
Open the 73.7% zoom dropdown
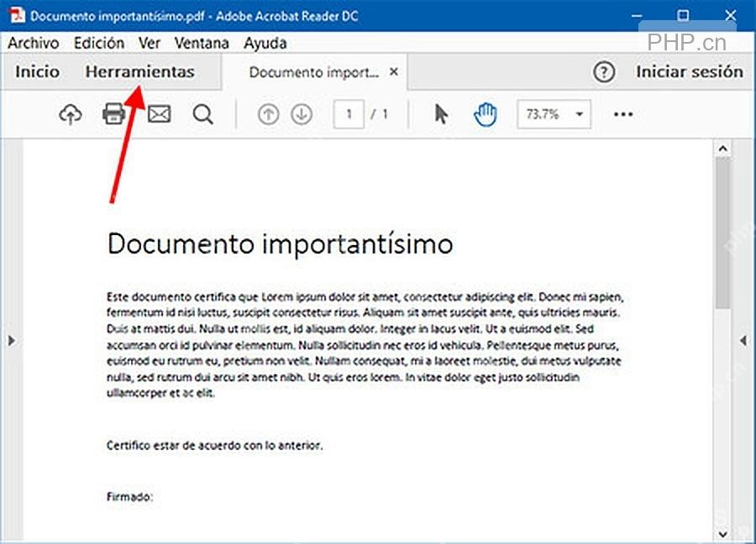click(554, 115)
